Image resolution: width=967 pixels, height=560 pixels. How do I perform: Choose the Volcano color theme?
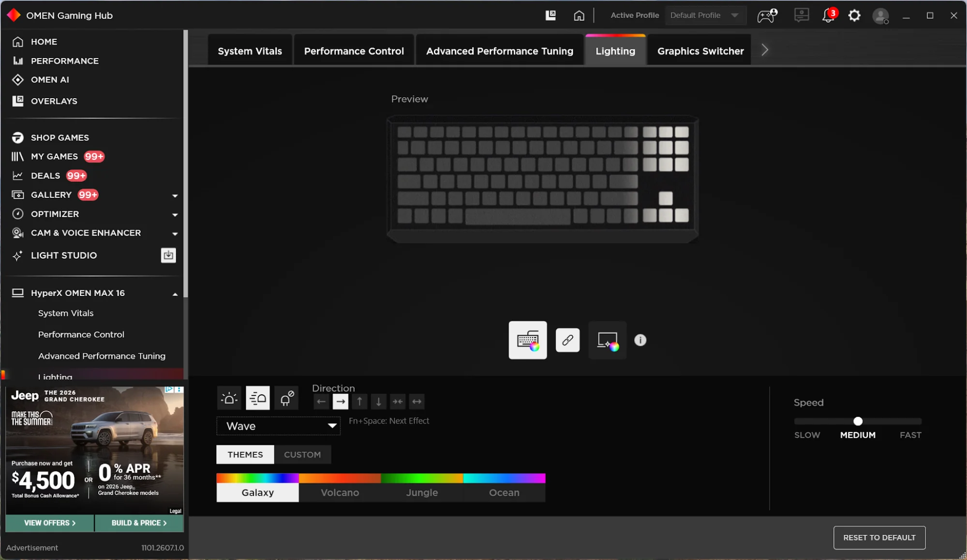click(x=340, y=487)
